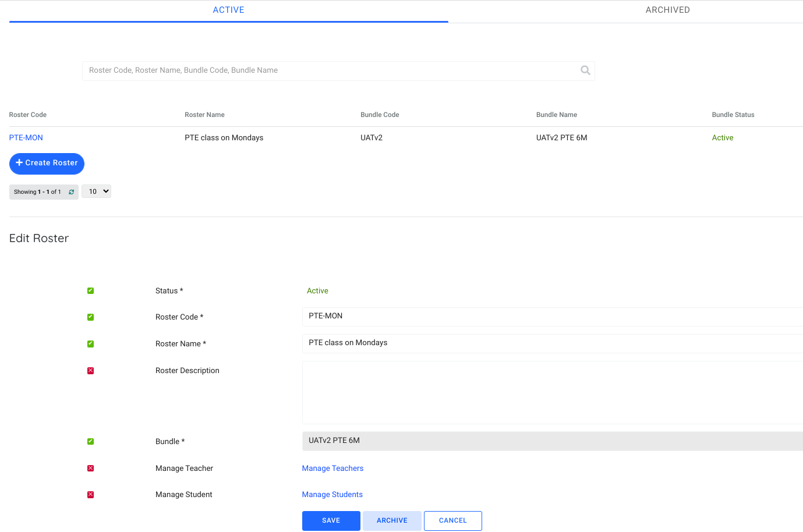This screenshot has width=803, height=532.
Task: Click the green check icon beside Roster Code
Action: [x=90, y=317]
